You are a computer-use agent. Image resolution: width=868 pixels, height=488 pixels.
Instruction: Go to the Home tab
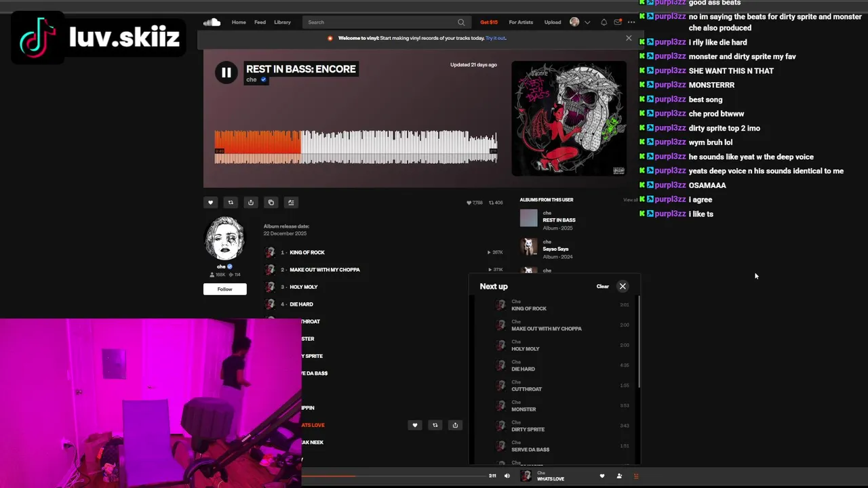[x=239, y=22]
